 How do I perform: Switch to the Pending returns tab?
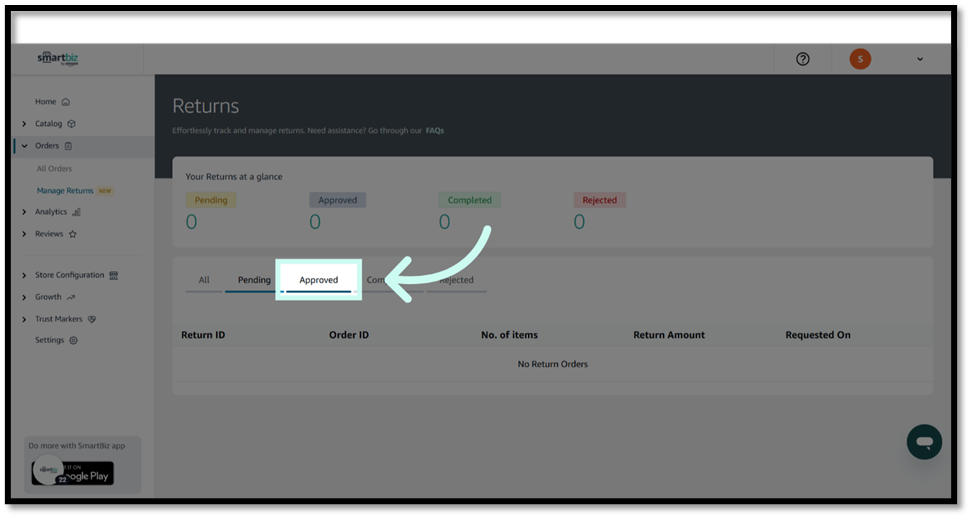tap(254, 280)
